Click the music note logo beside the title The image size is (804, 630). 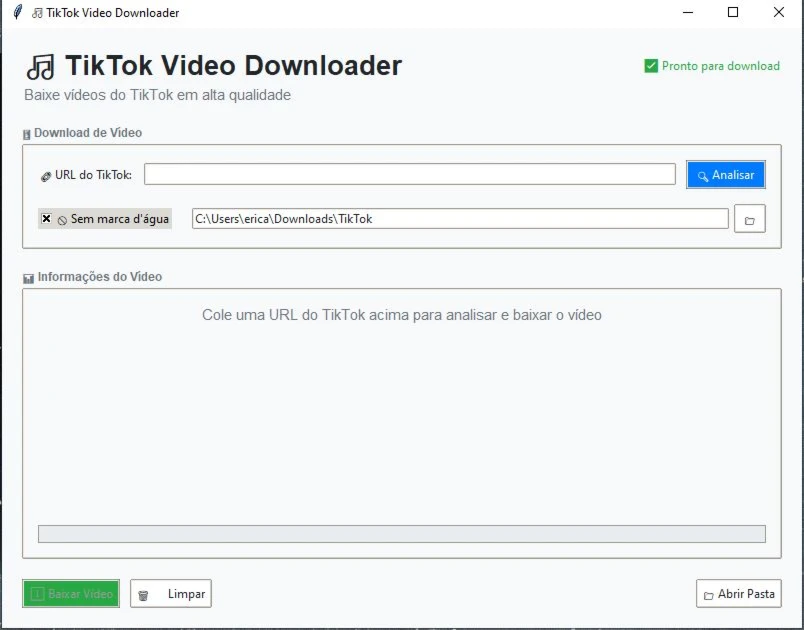tap(41, 67)
